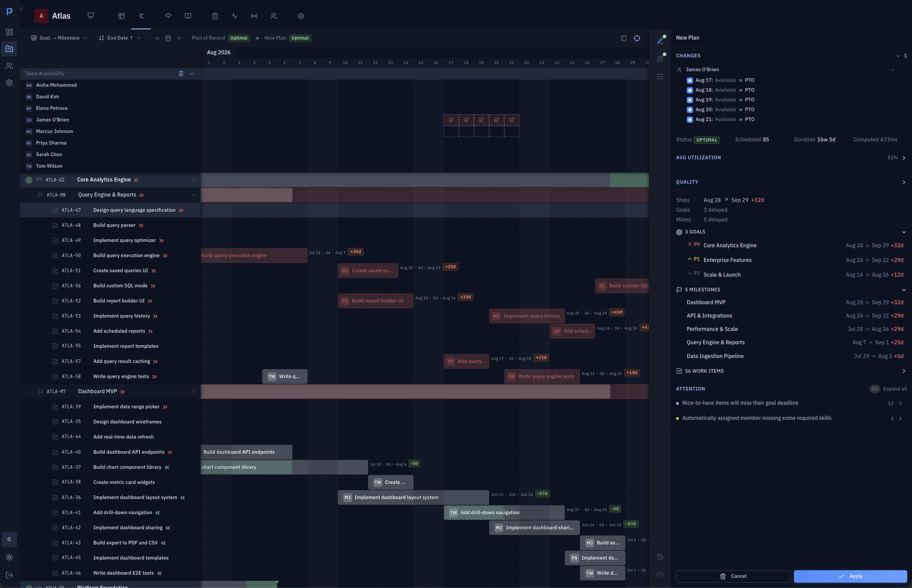
Task: Collapse the Dashboard MVP milestone row
Action: point(193,392)
